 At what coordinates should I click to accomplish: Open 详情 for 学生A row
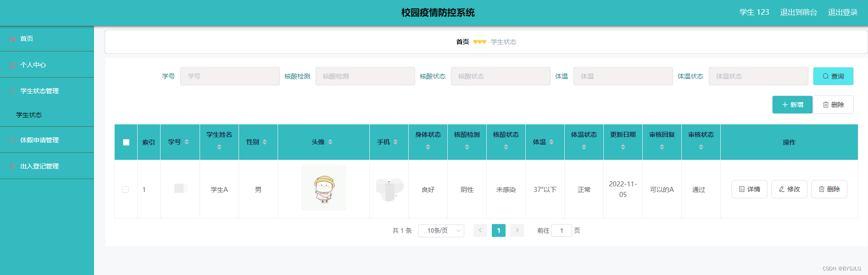(x=749, y=189)
